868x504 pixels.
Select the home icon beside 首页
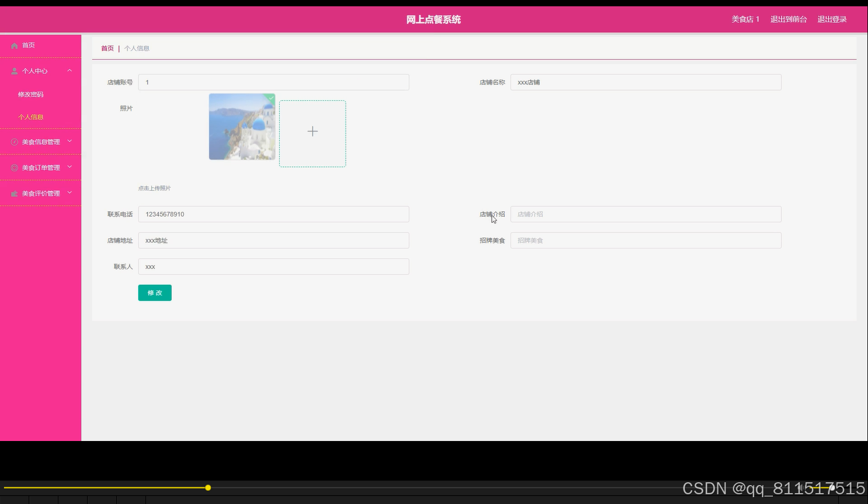[x=14, y=45]
